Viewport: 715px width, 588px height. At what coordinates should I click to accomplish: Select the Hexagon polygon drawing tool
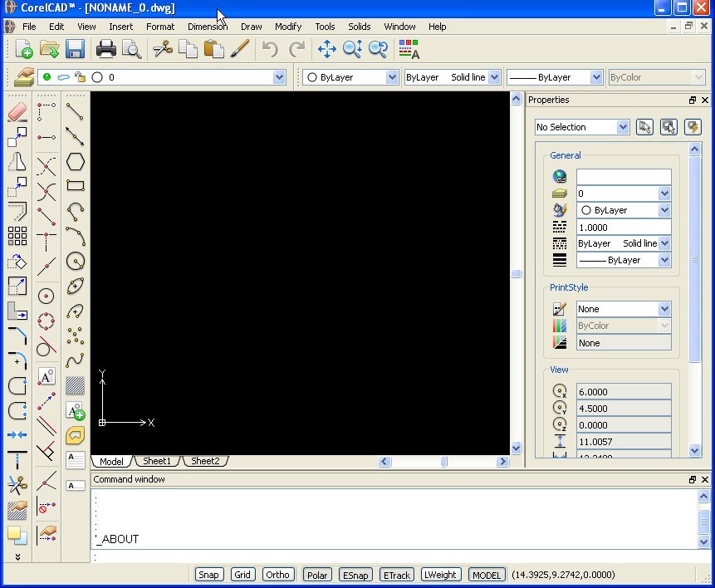[x=76, y=163]
